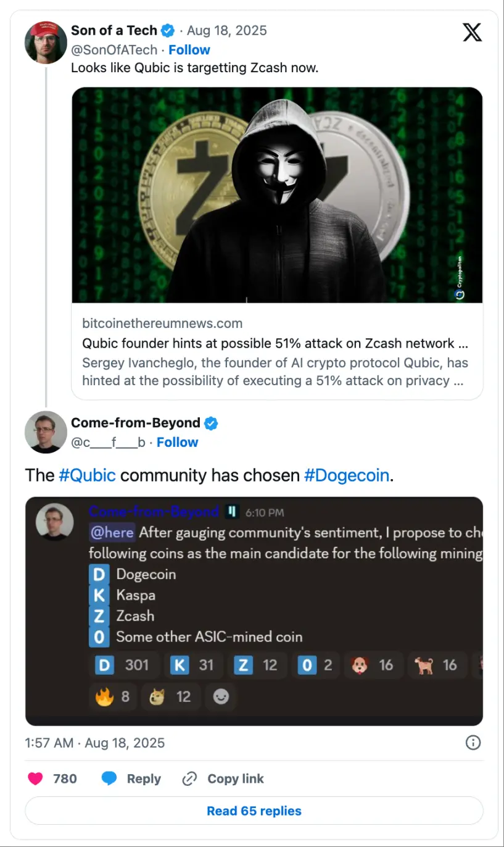Click the heart like icon
The height and width of the screenshot is (847, 504).
point(36,778)
